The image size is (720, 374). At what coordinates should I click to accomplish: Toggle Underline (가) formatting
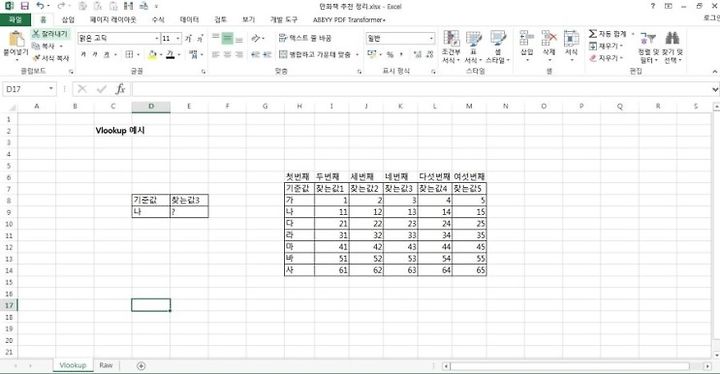(x=106, y=55)
